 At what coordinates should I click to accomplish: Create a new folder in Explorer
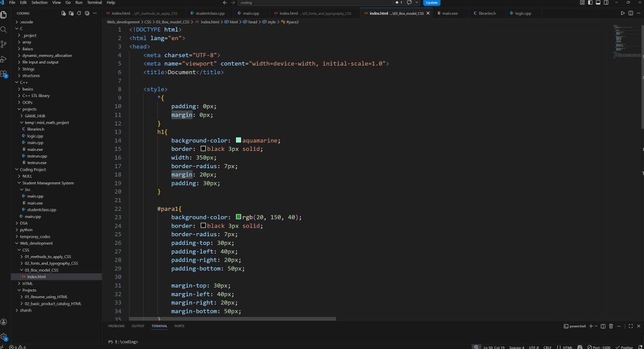point(71,13)
